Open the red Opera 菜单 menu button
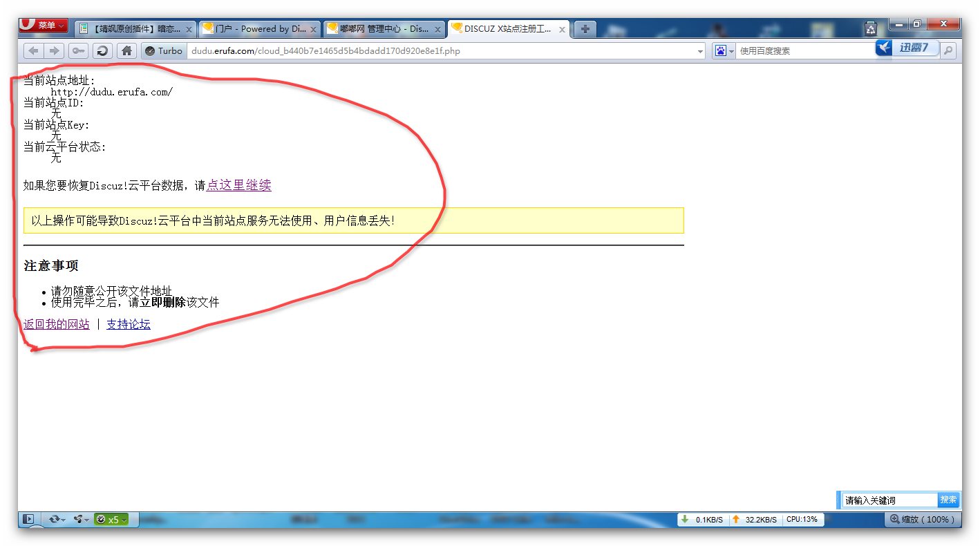 (44, 26)
